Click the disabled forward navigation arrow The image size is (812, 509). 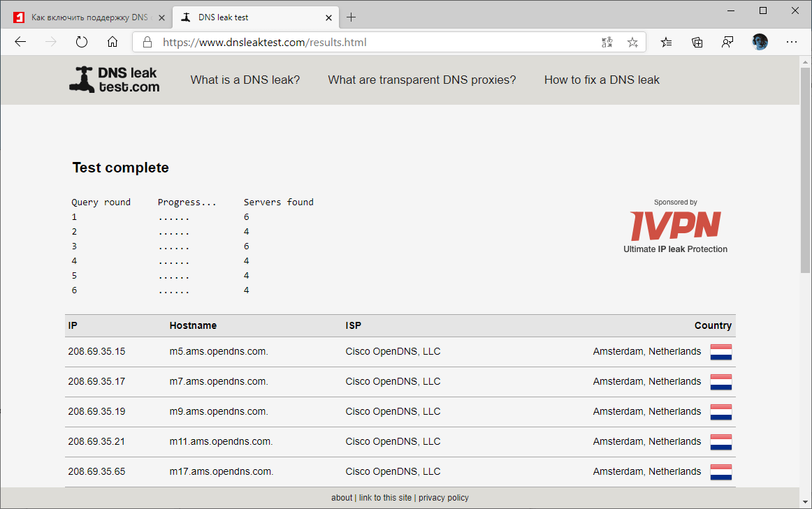[x=51, y=42]
